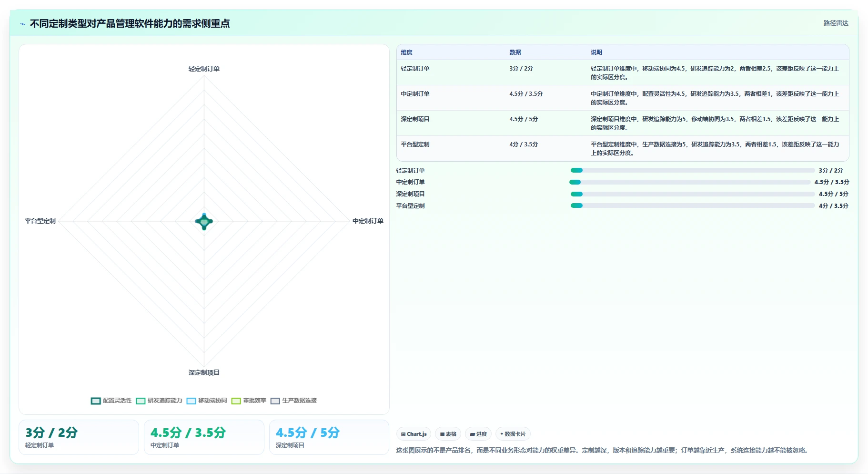Click the 轻定制订单 progress bar

point(693,170)
